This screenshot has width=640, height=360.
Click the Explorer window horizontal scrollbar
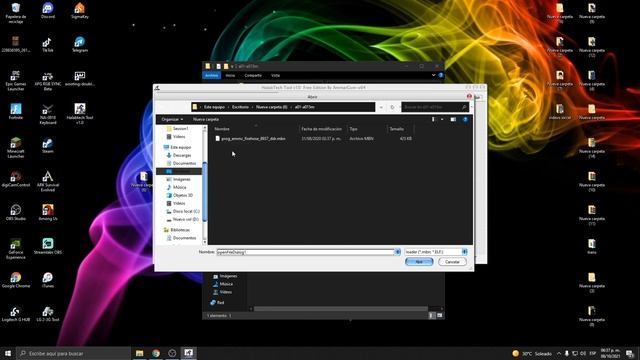341,309
